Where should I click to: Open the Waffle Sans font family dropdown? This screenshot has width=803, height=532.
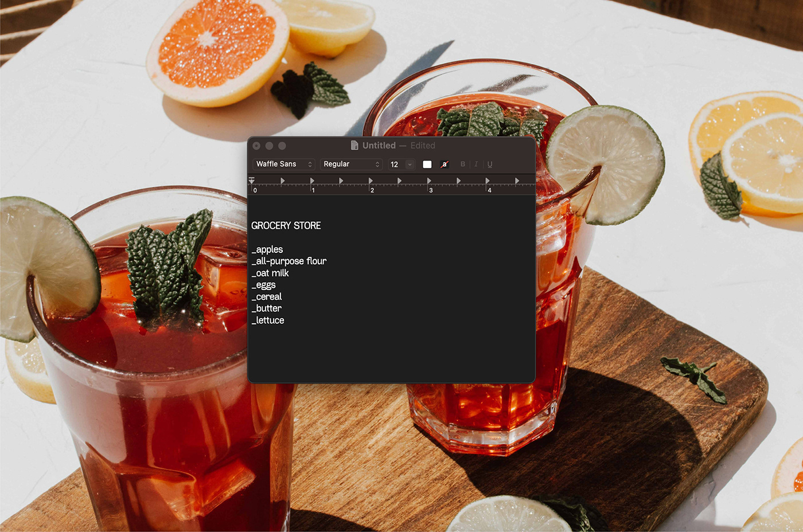click(x=283, y=164)
